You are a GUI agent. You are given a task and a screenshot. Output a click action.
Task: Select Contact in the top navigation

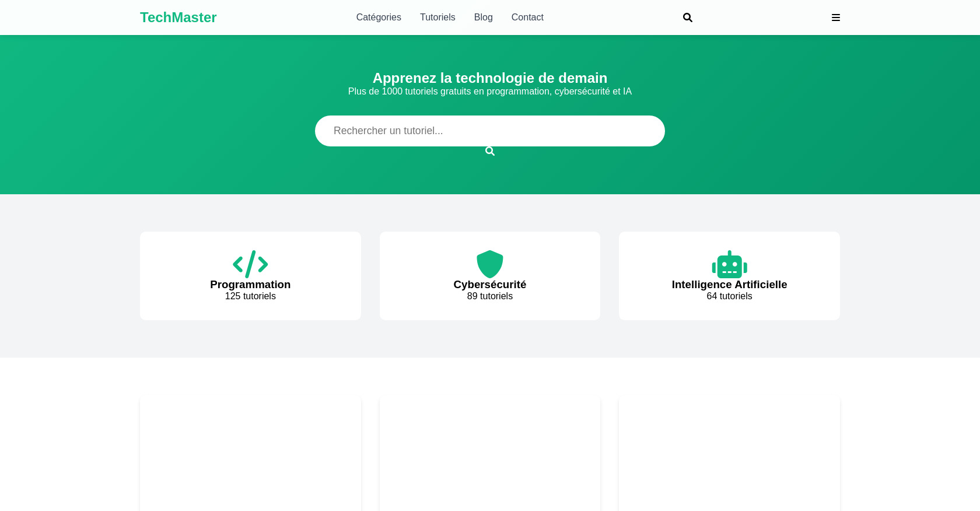pyautogui.click(x=527, y=17)
